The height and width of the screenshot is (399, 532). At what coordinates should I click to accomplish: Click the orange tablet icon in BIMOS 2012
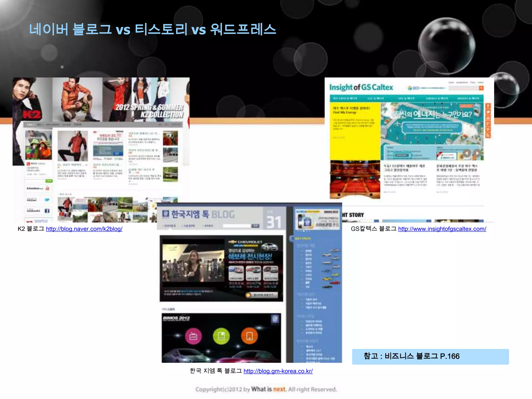tap(249, 336)
